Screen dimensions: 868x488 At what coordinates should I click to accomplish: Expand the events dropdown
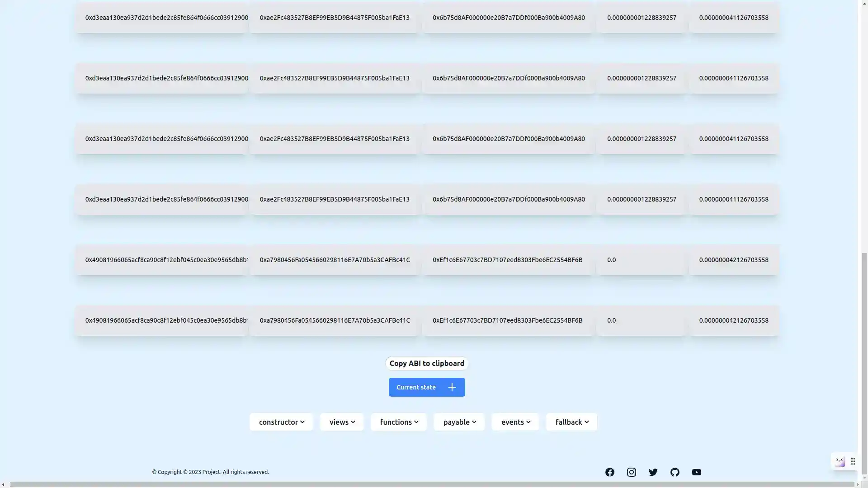tap(515, 422)
